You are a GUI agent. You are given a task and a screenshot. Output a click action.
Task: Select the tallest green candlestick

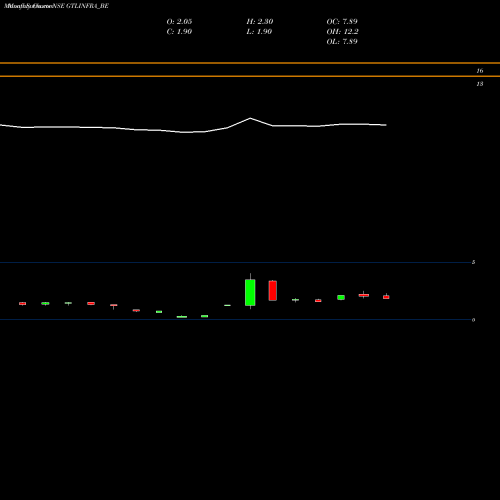coord(250,292)
